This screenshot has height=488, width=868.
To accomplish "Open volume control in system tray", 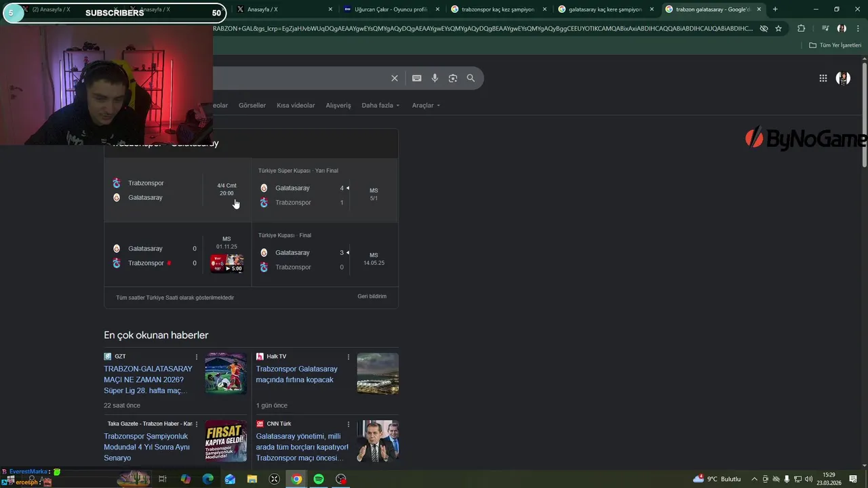I will tap(808, 479).
